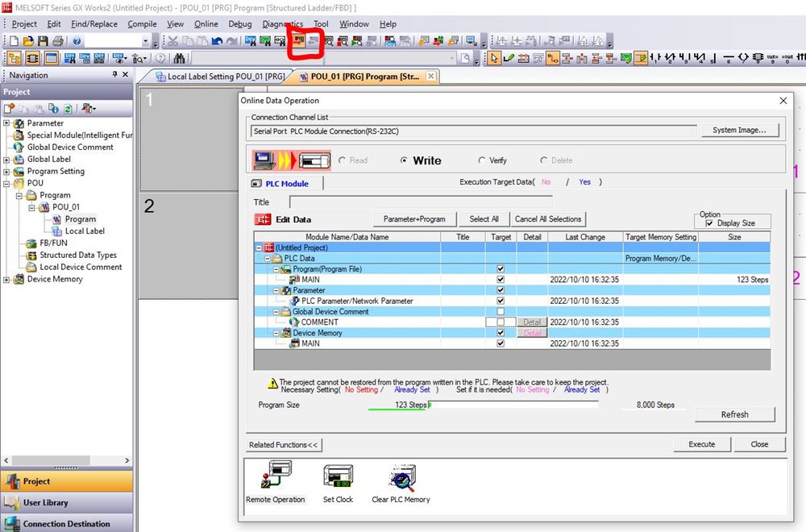
Task: Select the Verify radio button
Action: [482, 160]
